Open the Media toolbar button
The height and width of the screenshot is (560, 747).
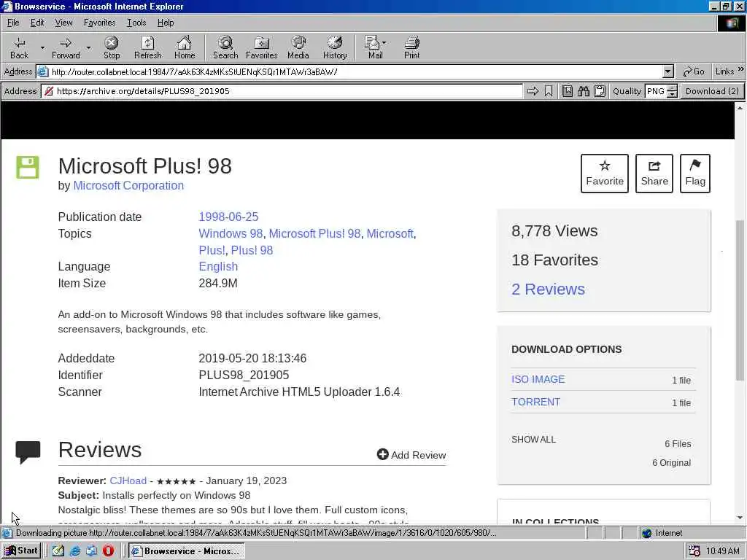point(298,48)
